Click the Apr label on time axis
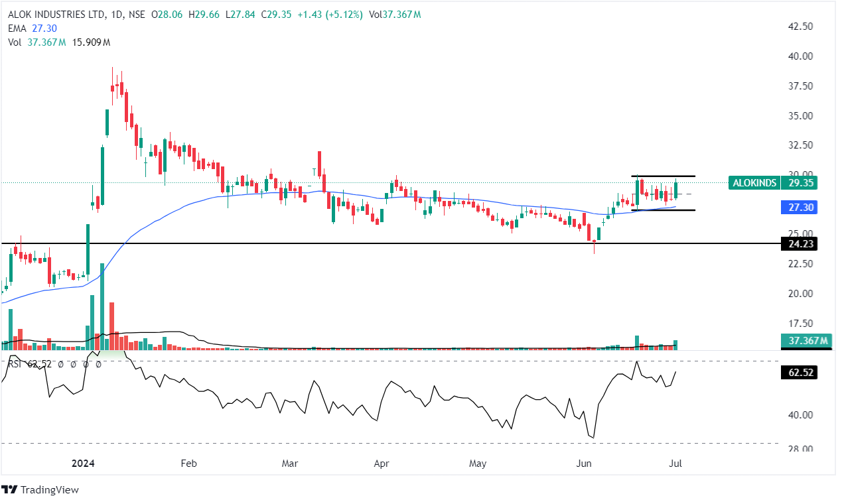 point(381,463)
